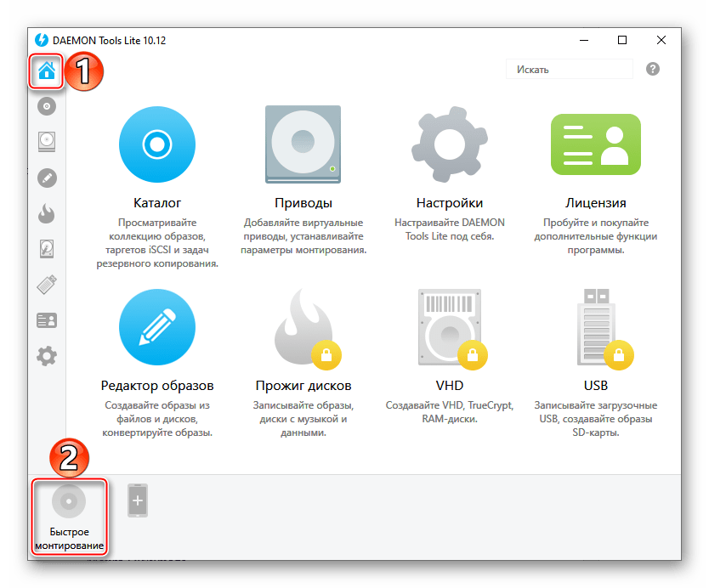Open the Каталог title link

click(x=157, y=203)
